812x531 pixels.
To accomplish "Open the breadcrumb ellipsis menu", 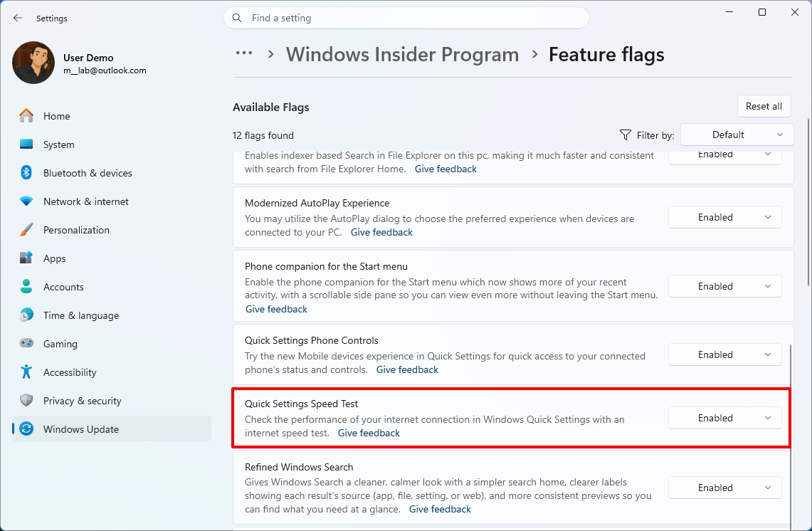I will [x=244, y=53].
